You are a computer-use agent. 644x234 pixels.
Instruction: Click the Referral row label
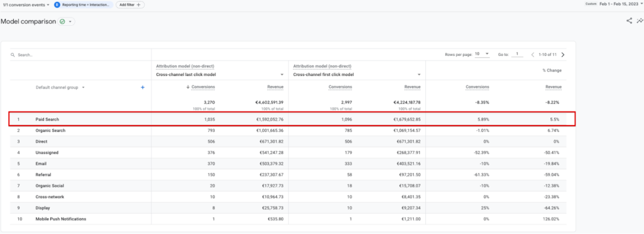(x=43, y=175)
